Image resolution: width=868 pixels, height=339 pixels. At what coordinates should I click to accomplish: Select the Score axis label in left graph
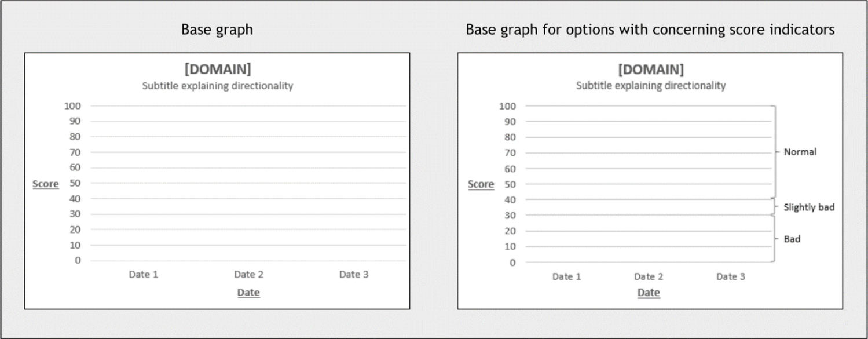46,184
